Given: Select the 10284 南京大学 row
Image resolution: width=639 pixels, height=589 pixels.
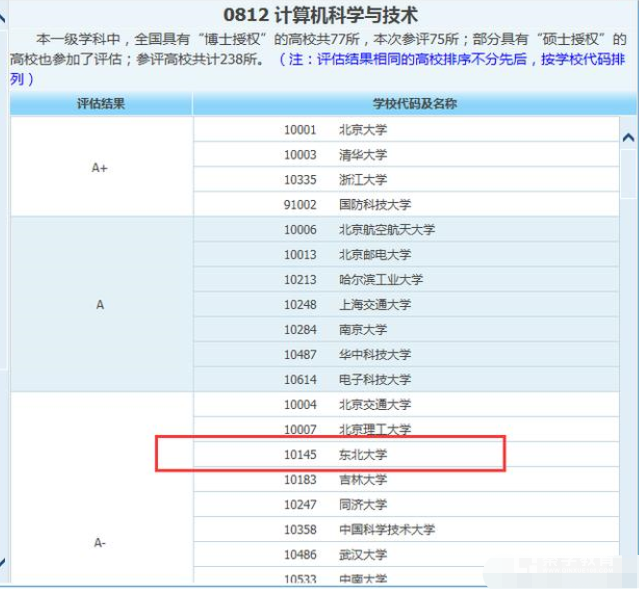Looking at the screenshot, I should [x=406, y=329].
